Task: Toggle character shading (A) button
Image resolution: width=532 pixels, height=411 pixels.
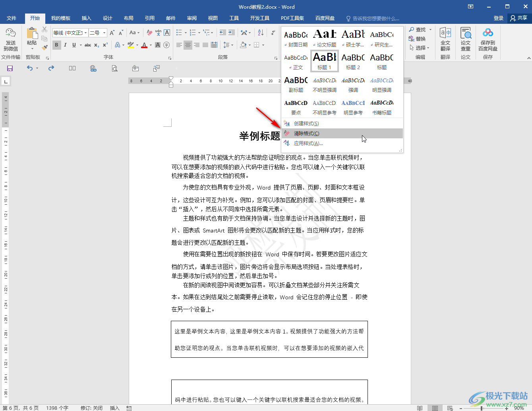Action: tap(158, 45)
